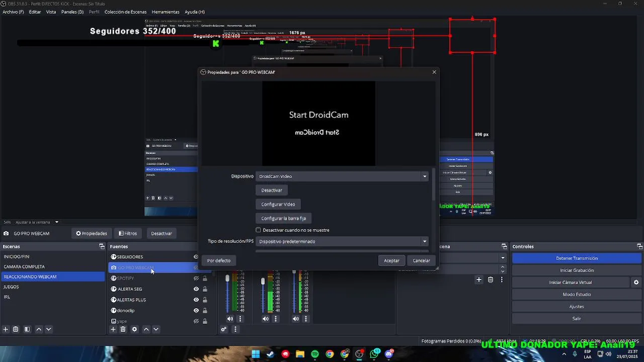This screenshot has width=644, height=362.
Task: Open Steam from the taskbar
Action: point(270,354)
